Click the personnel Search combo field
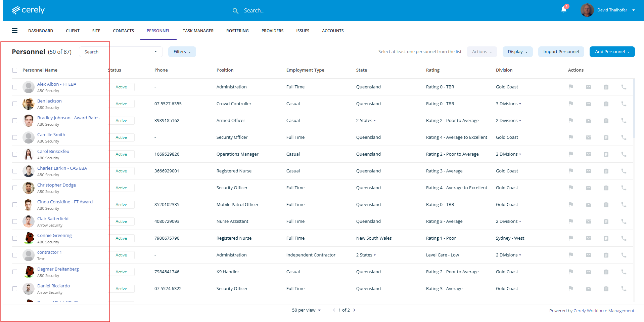The image size is (644, 322). tap(121, 52)
